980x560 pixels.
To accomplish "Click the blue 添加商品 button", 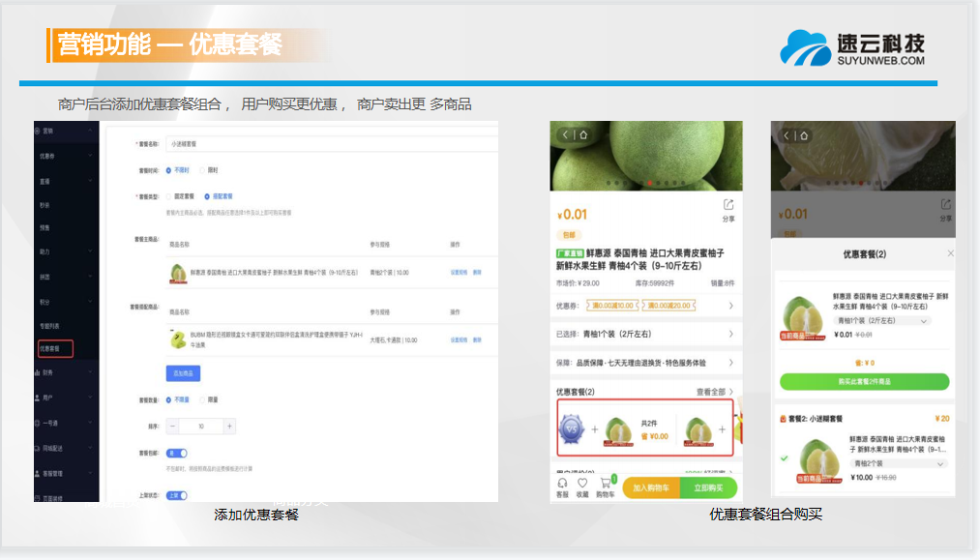I will click(184, 372).
